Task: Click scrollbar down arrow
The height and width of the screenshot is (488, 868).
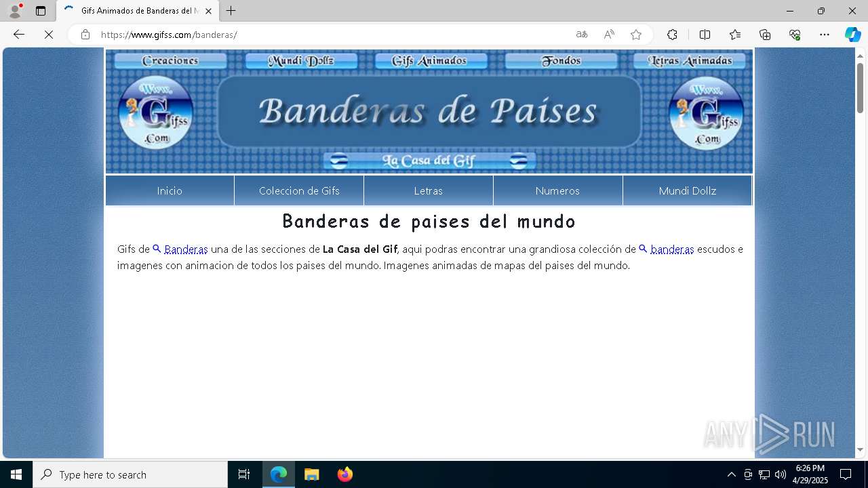Action: pos(860,449)
